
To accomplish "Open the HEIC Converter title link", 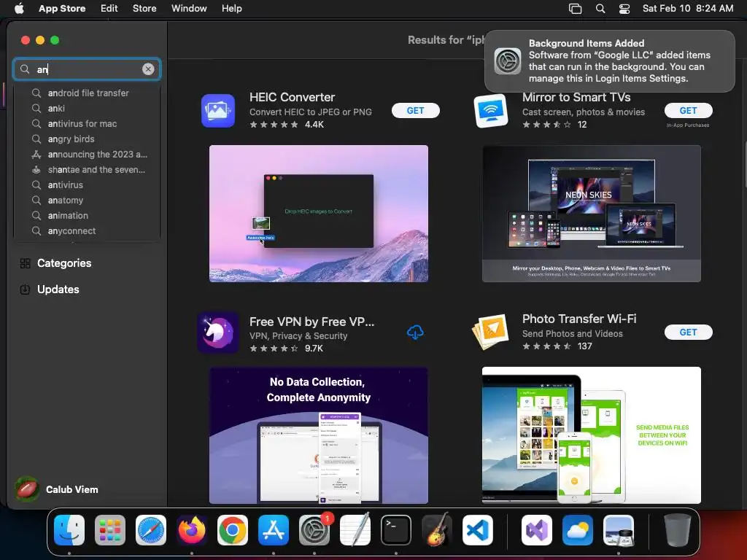I will [x=292, y=97].
